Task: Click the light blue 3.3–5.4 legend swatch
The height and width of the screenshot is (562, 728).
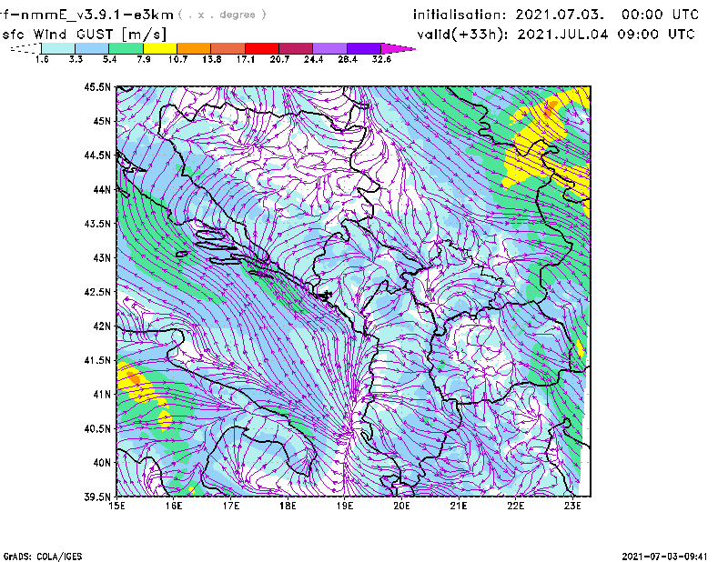Action: click(x=92, y=48)
